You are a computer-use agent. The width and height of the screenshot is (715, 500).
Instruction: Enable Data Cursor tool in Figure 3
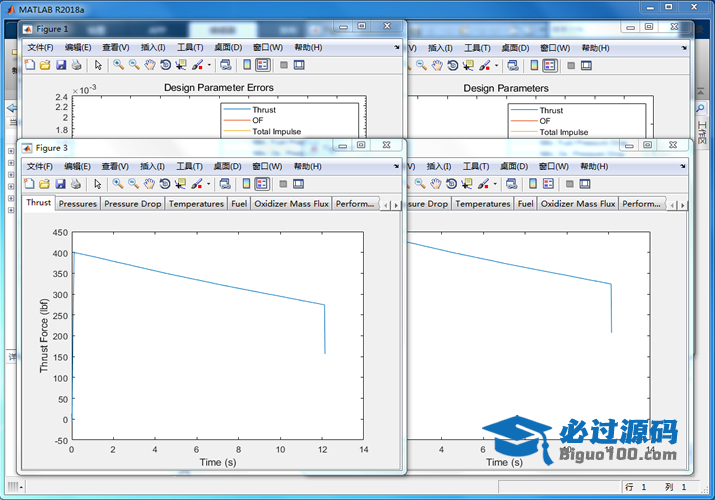point(181,183)
